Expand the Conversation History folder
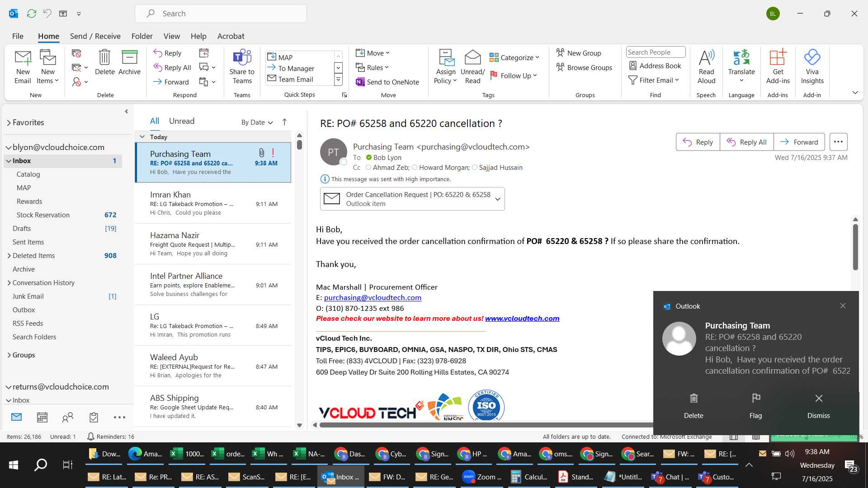The height and width of the screenshot is (488, 868). (9, 283)
